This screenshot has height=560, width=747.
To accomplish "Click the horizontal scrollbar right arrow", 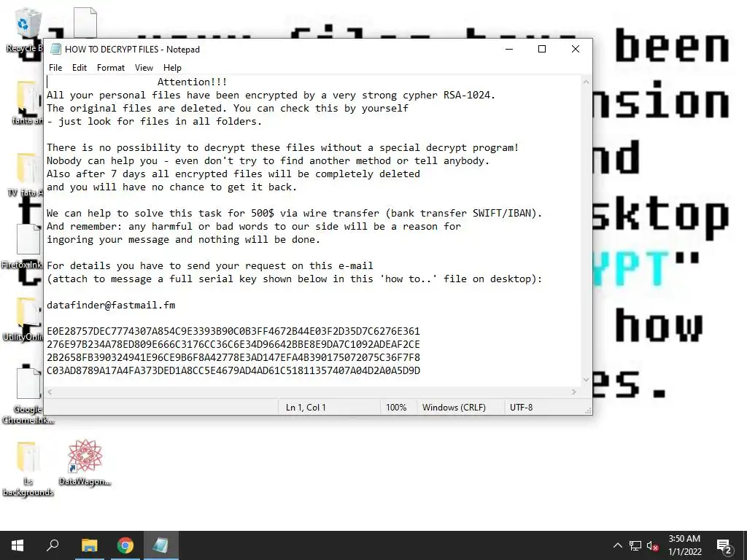I will (574, 392).
